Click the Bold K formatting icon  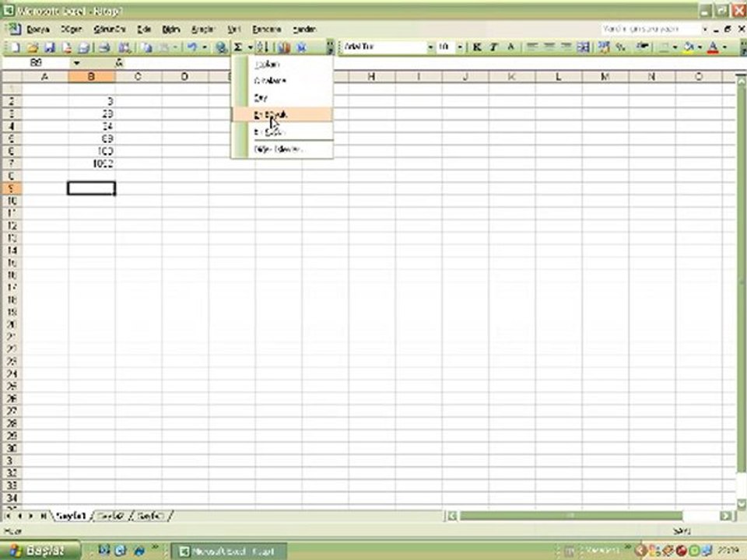coord(477,47)
